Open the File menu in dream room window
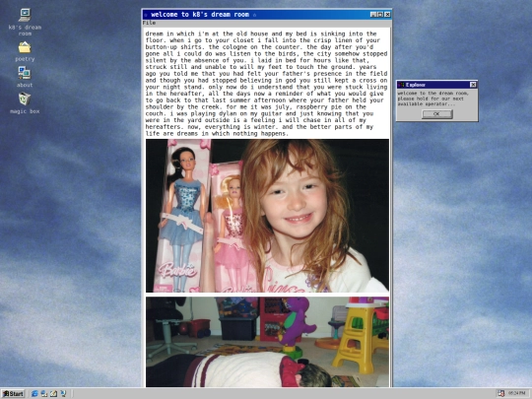The height and width of the screenshot is (399, 532). (149, 23)
